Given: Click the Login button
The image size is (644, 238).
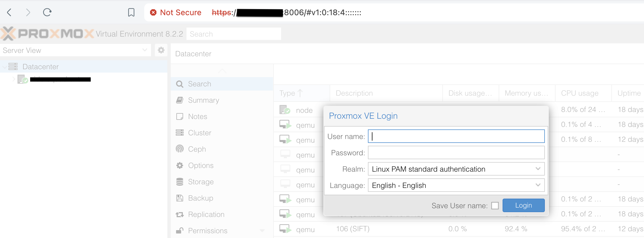Looking at the screenshot, I should 523,205.
